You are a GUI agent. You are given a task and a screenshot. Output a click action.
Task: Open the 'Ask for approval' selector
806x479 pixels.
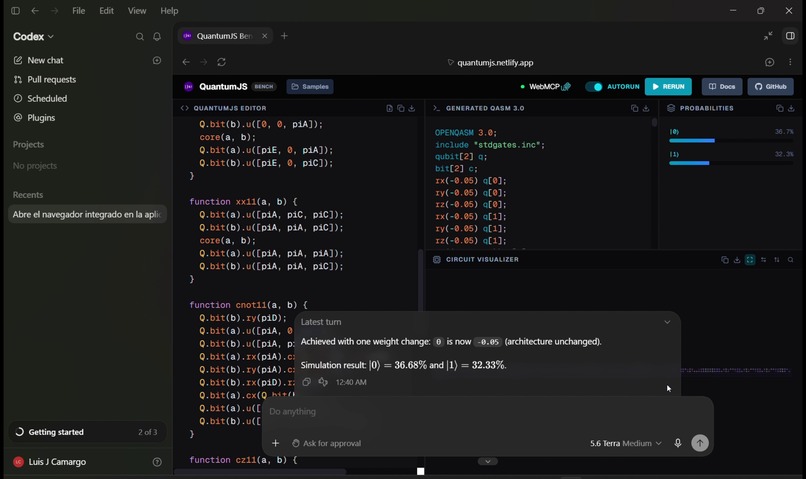[326, 443]
